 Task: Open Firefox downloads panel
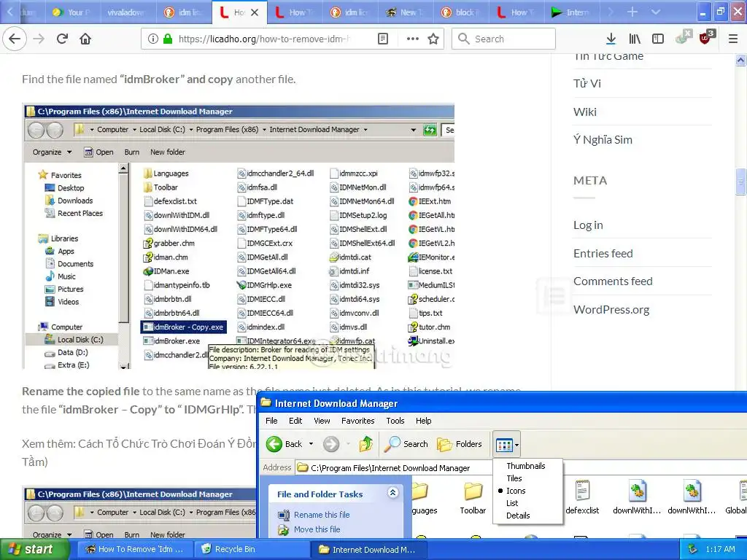[611, 39]
